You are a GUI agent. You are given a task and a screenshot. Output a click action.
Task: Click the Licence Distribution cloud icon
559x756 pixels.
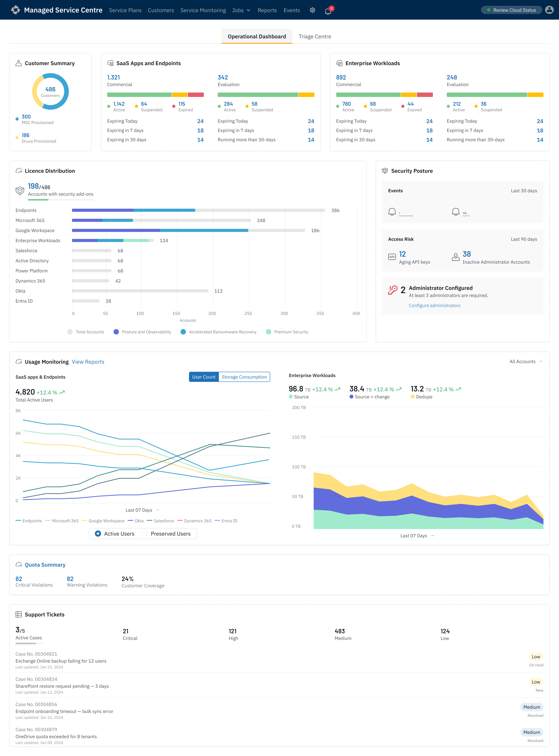pyautogui.click(x=19, y=171)
